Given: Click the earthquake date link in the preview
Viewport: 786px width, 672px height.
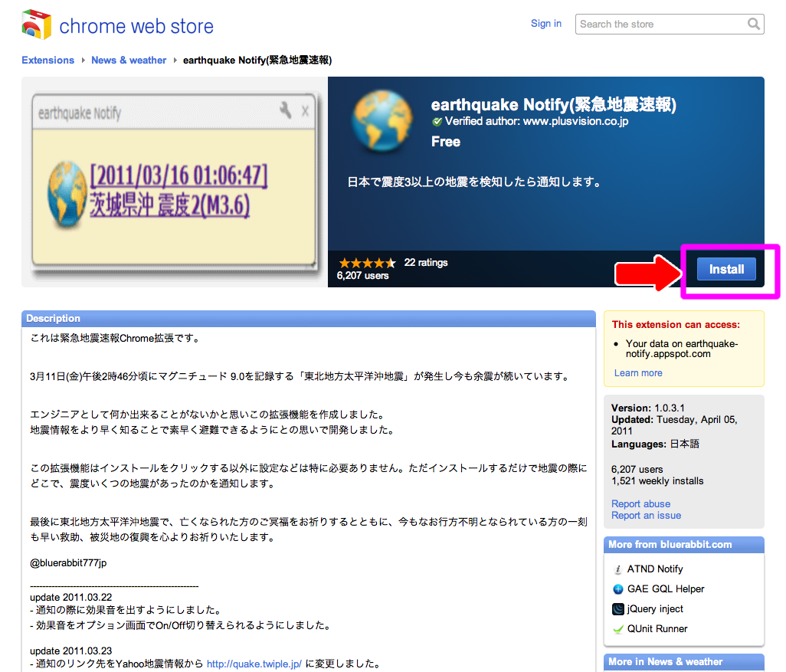Looking at the screenshot, I should tap(178, 175).
